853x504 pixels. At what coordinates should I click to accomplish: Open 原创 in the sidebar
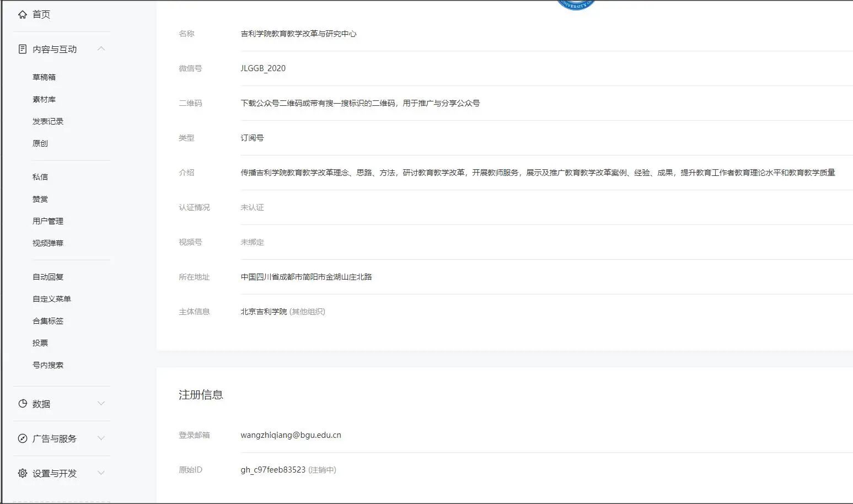pyautogui.click(x=40, y=143)
